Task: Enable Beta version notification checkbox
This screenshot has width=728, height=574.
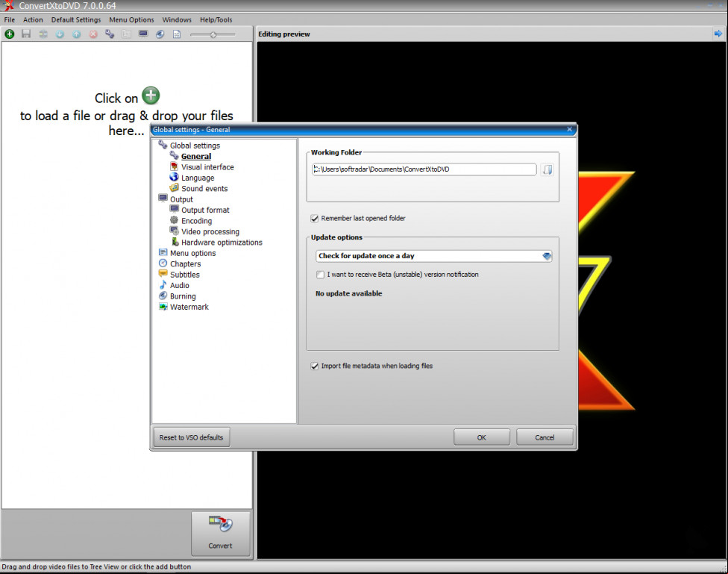Action: (320, 274)
